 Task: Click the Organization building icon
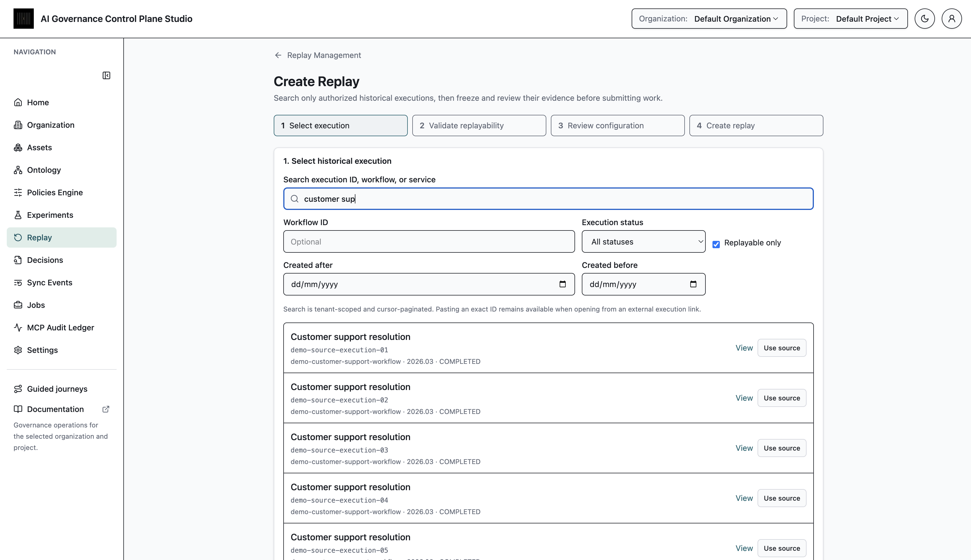point(18,125)
